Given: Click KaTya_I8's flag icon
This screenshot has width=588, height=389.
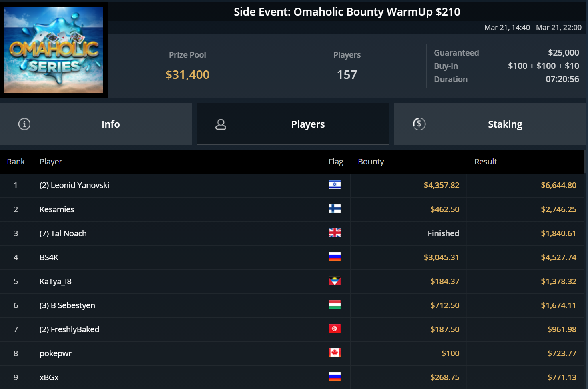Looking at the screenshot, I should pyautogui.click(x=335, y=281).
